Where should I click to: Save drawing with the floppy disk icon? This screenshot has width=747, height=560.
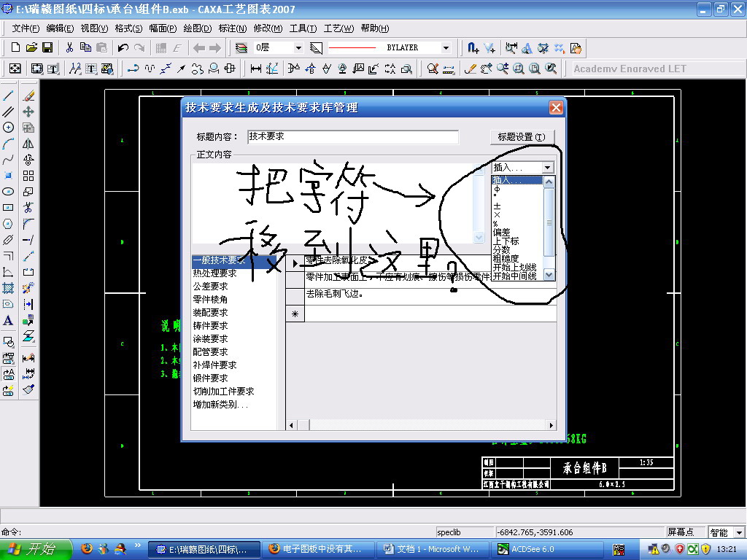pos(47,47)
